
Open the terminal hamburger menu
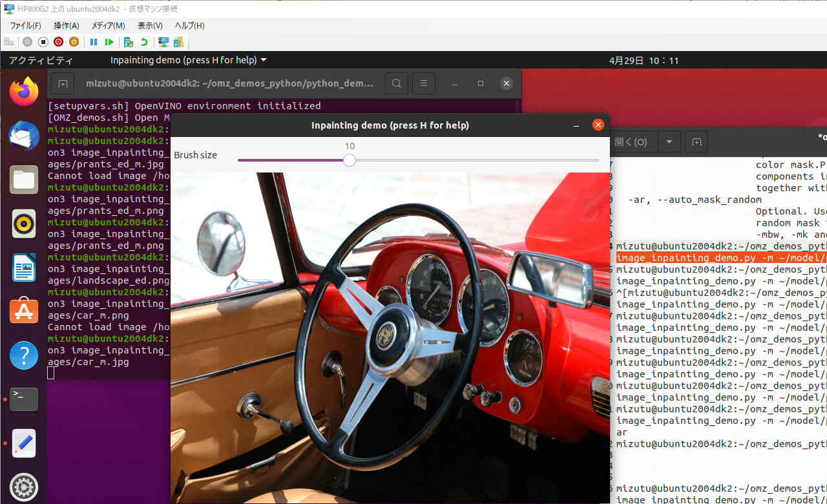click(423, 83)
